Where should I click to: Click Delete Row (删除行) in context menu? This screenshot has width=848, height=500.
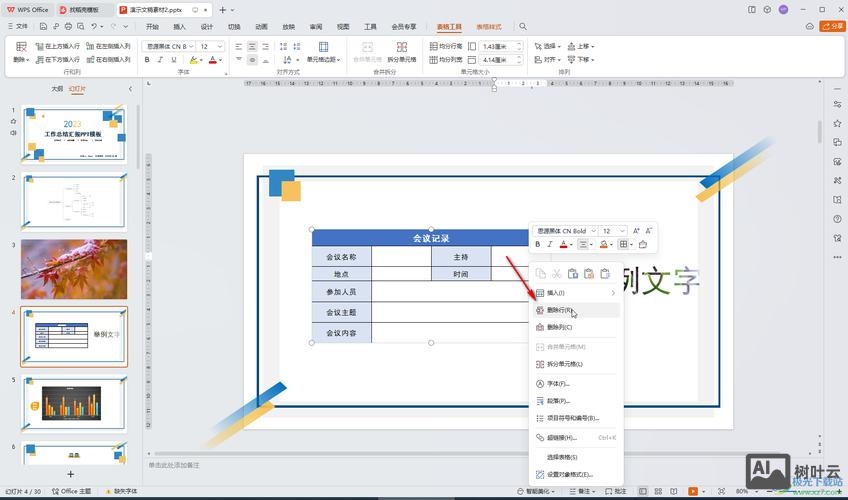click(x=560, y=311)
